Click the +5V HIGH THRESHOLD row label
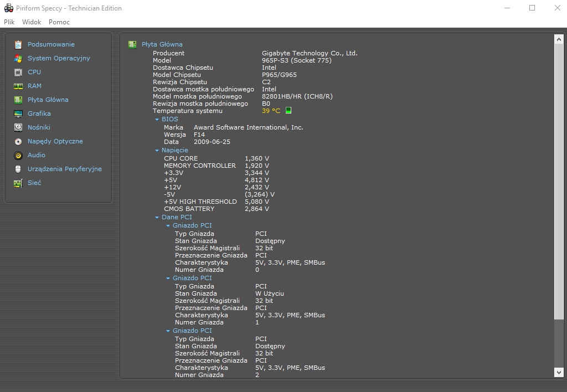 pyautogui.click(x=200, y=202)
